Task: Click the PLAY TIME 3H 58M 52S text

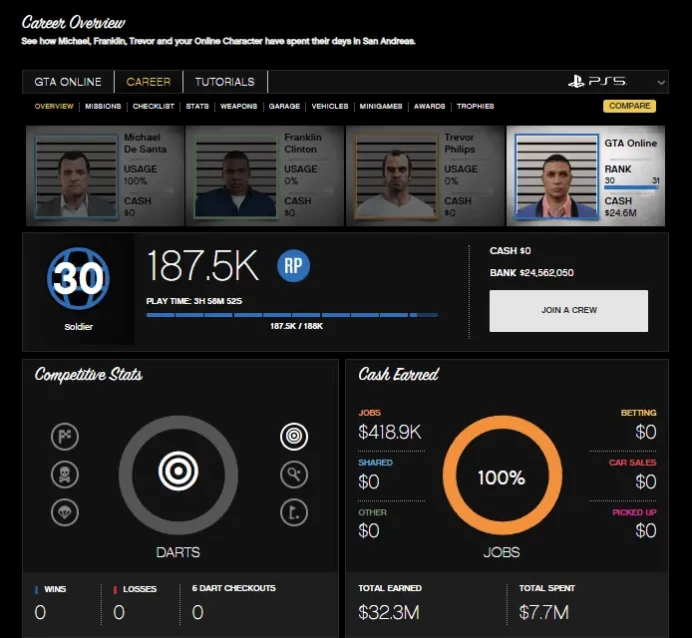Action: 194,301
